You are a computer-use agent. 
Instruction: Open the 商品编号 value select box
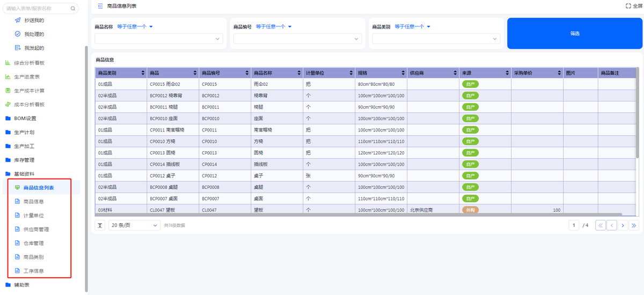pos(297,39)
